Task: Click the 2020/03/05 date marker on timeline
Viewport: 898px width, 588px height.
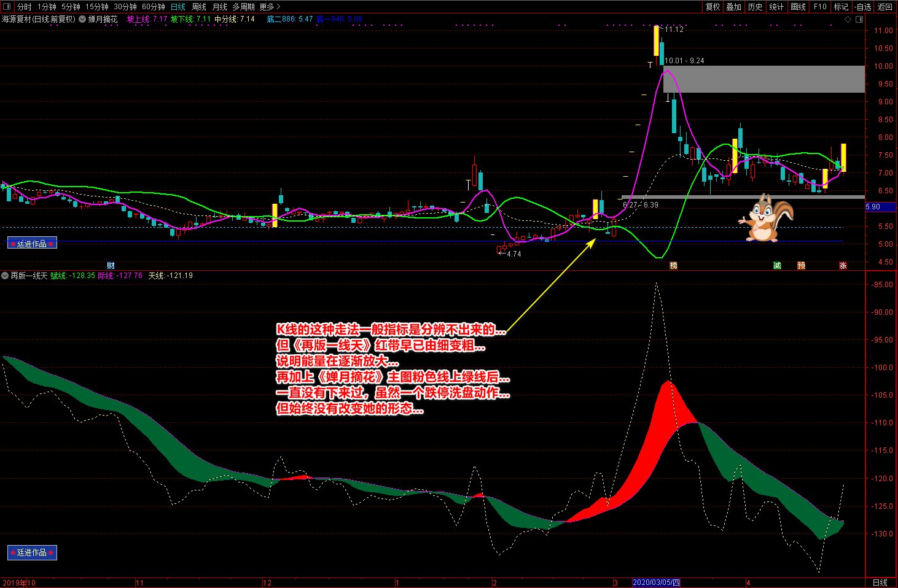Action: point(655,582)
